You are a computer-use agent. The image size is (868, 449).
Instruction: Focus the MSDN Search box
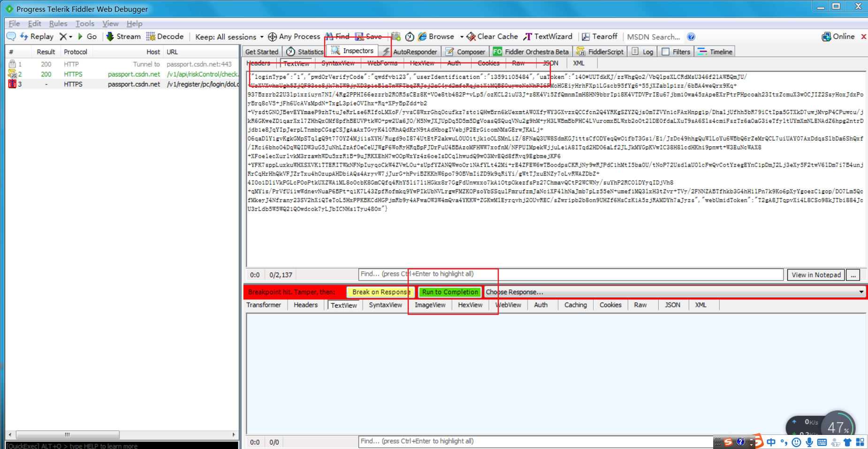pos(654,37)
